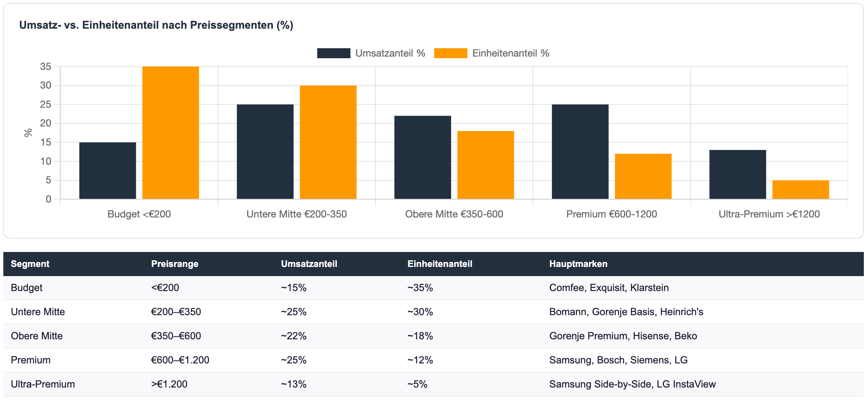Toggle the Einheitenanteil % legend entry
Image resolution: width=868 pixels, height=400 pixels.
coord(510,53)
